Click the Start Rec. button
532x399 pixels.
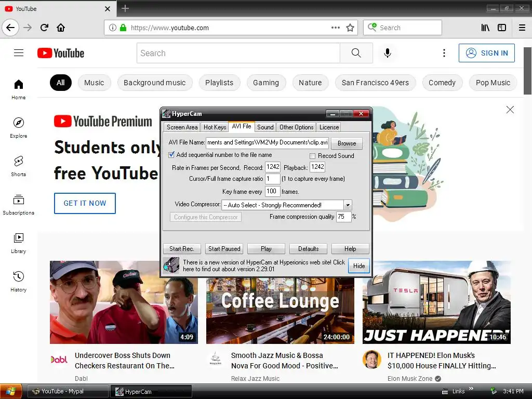pyautogui.click(x=182, y=249)
